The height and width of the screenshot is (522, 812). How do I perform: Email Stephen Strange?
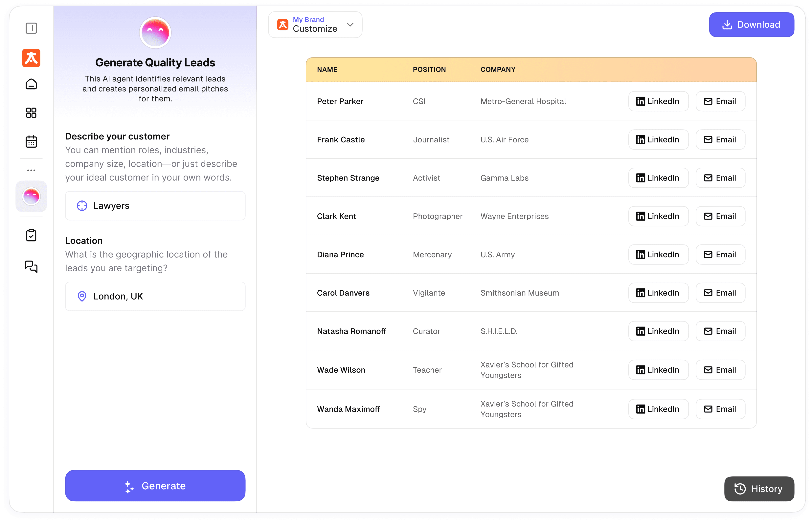(x=720, y=178)
